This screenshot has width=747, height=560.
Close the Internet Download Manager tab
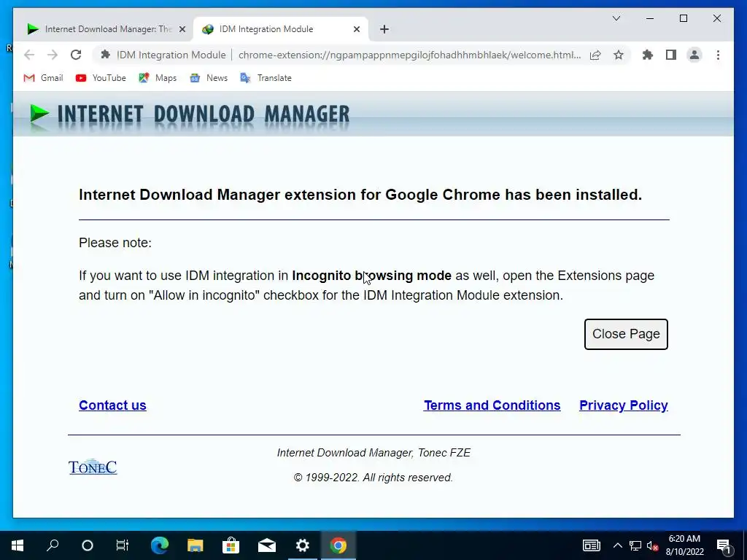(x=182, y=29)
